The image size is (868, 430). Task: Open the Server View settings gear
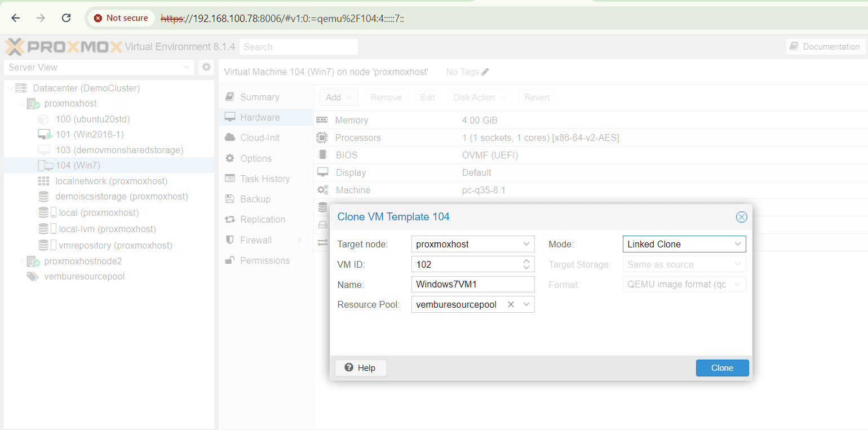pyautogui.click(x=206, y=67)
